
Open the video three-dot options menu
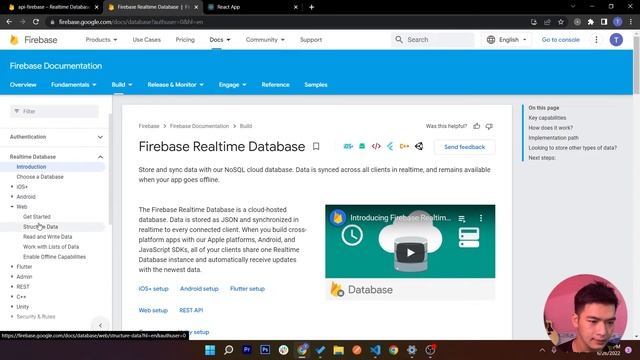pyautogui.click(x=481, y=218)
